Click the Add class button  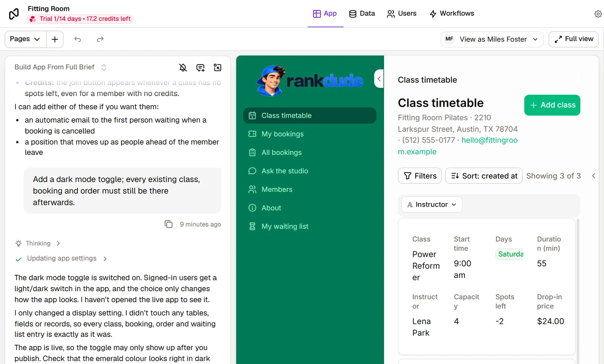point(552,105)
